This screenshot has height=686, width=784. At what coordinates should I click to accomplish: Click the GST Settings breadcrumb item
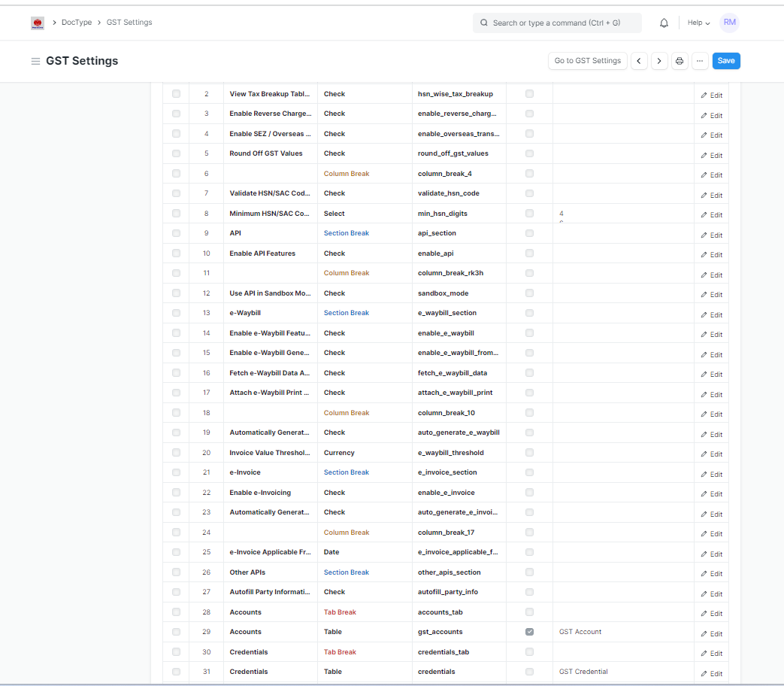click(x=129, y=23)
